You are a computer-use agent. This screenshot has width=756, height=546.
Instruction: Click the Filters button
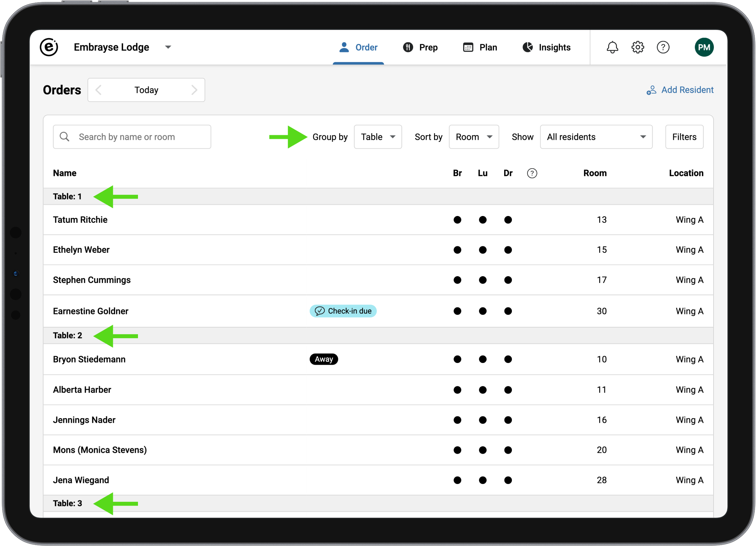pos(684,137)
